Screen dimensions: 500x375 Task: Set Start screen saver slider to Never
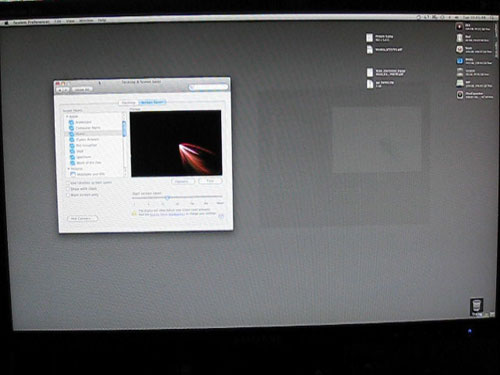[220, 203]
